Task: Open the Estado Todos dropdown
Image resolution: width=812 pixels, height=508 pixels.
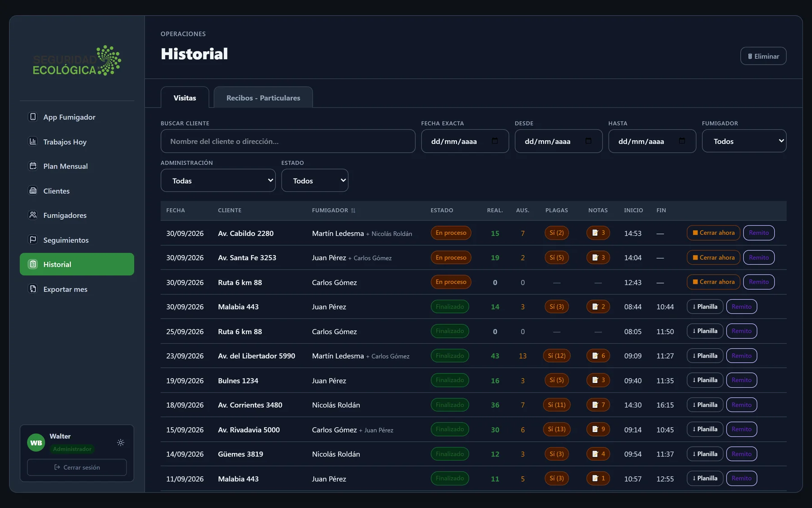Action: tap(314, 180)
